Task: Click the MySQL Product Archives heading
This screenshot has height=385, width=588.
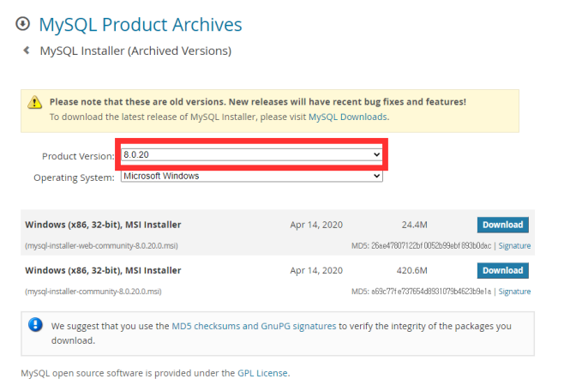Action: pyautogui.click(x=141, y=25)
